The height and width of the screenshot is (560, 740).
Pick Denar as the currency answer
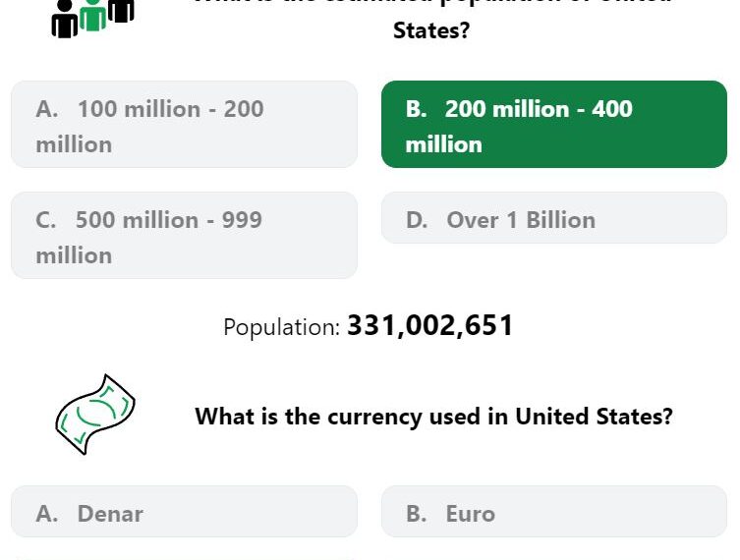coord(184,512)
